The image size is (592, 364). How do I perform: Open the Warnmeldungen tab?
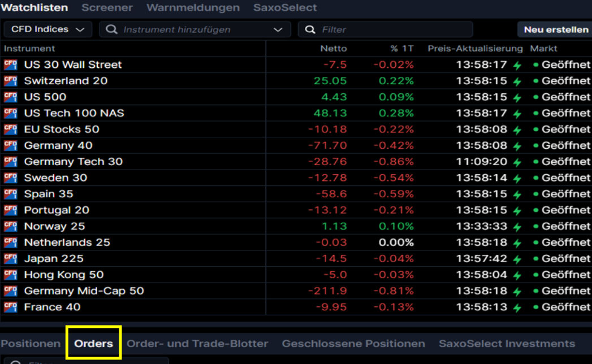click(x=193, y=8)
